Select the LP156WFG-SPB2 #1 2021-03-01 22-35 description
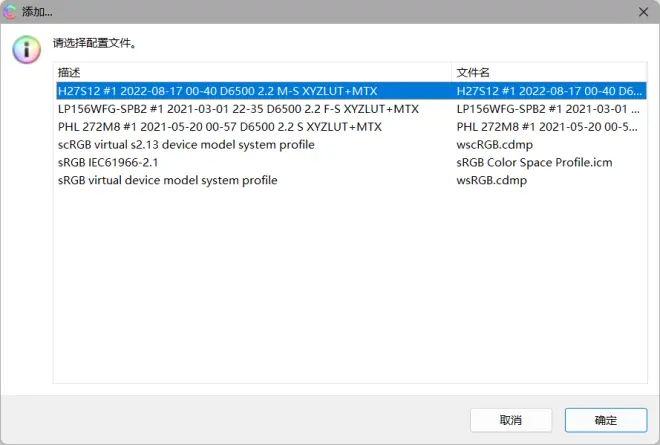 pyautogui.click(x=238, y=109)
